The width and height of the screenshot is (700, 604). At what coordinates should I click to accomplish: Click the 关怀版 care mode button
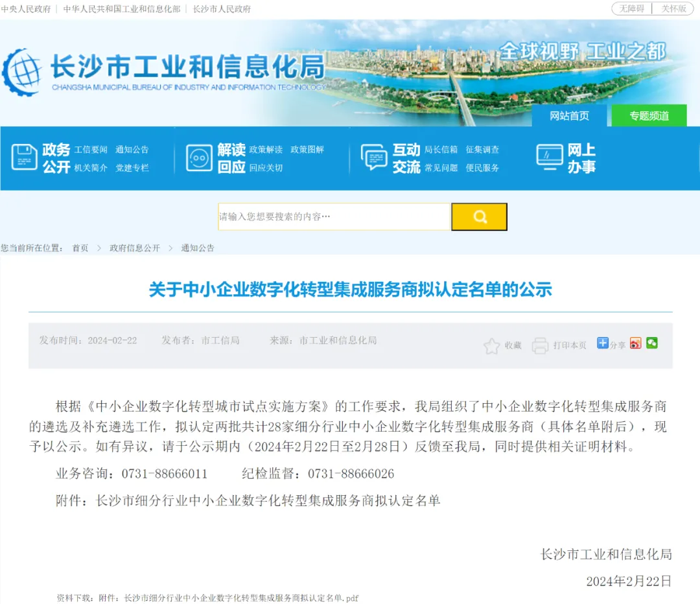pos(673,8)
